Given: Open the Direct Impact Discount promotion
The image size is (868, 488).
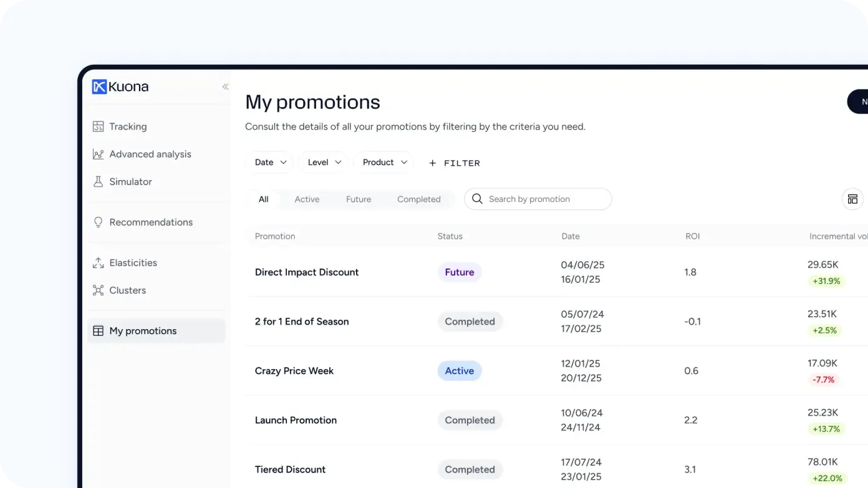Looking at the screenshot, I should click(x=307, y=272).
